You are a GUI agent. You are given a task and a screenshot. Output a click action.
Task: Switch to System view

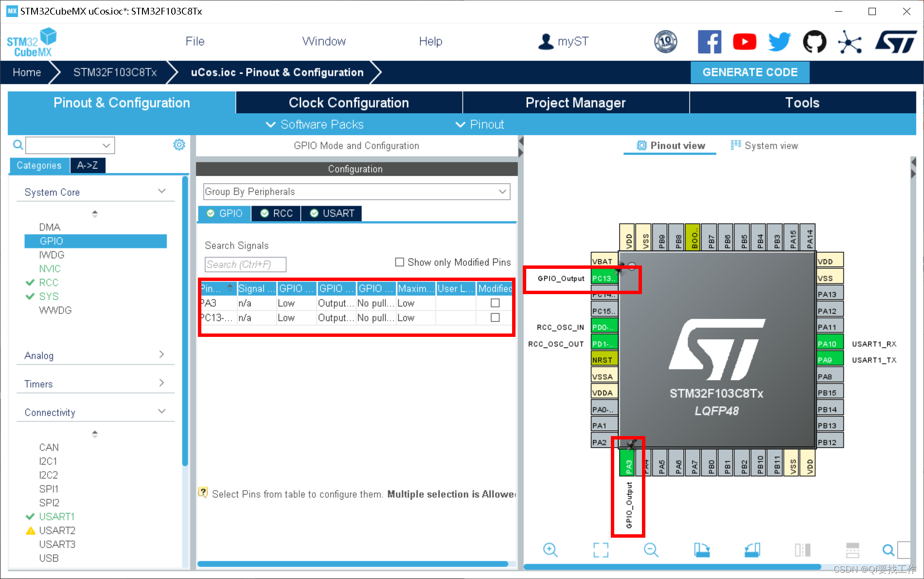pyautogui.click(x=764, y=145)
